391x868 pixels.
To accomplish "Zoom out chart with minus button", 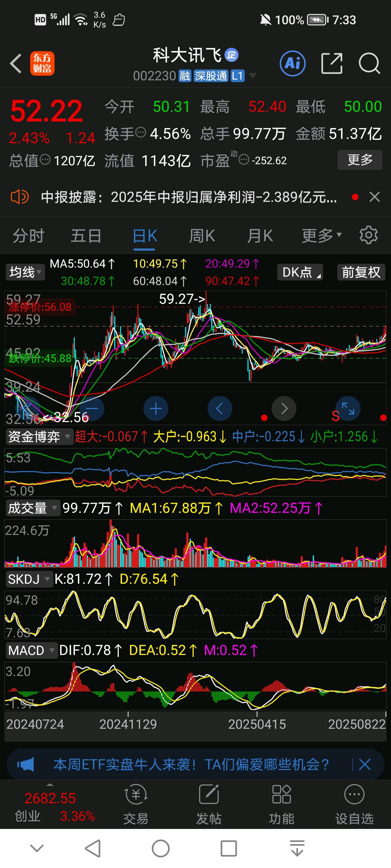I will click(x=92, y=409).
